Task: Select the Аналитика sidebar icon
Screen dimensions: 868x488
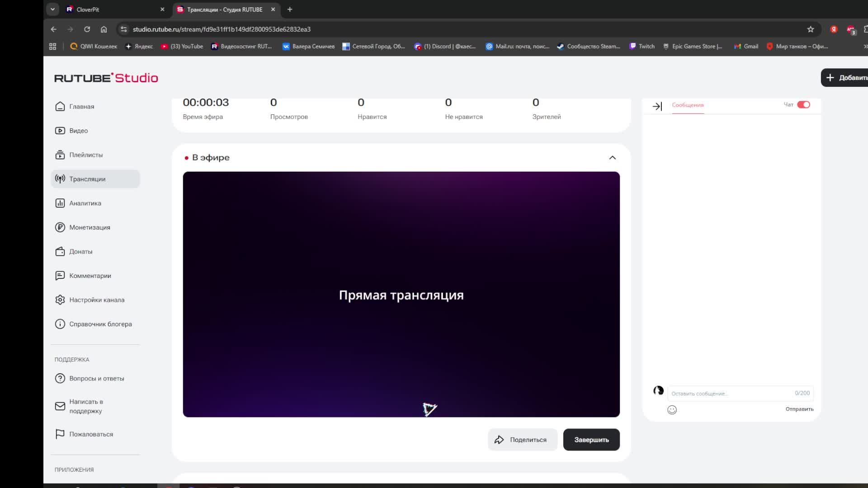Action: (60, 203)
